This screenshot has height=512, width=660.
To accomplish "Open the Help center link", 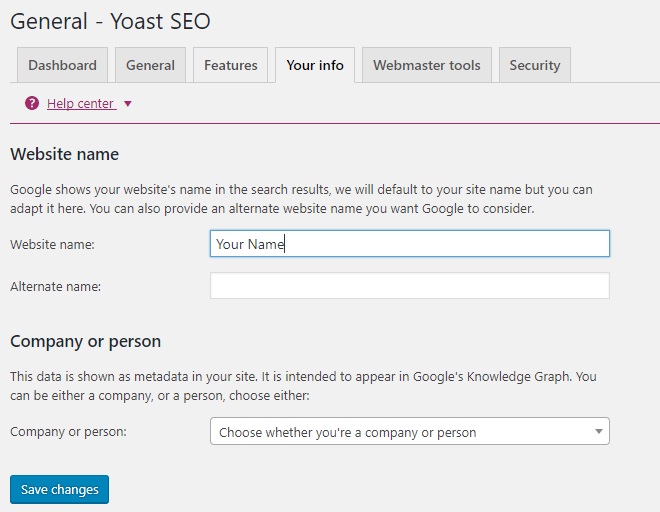I will (x=80, y=103).
